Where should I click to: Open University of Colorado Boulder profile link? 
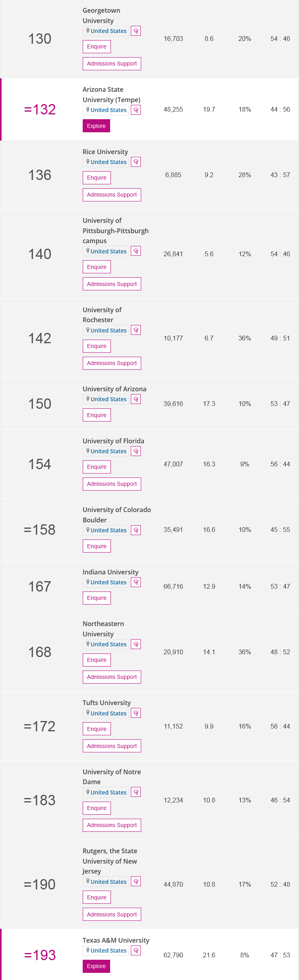coord(116,515)
